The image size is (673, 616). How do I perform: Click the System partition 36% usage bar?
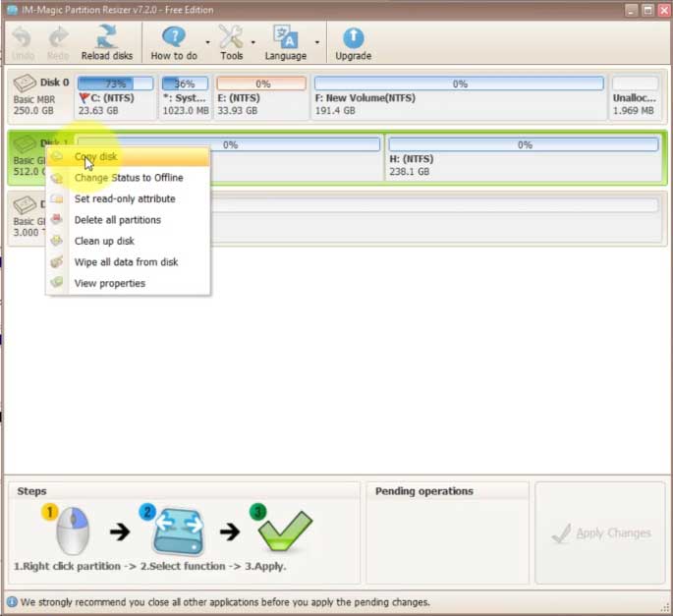pos(185,84)
